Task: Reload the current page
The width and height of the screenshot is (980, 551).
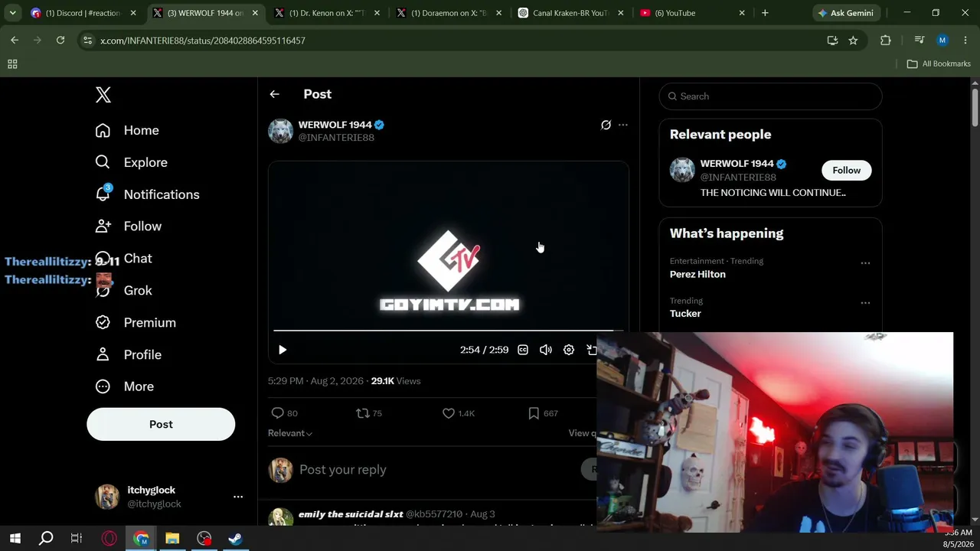Action: (x=60, y=41)
